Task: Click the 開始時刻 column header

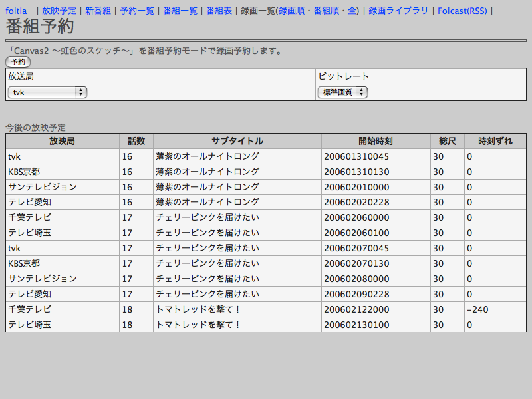Action: pos(376,141)
